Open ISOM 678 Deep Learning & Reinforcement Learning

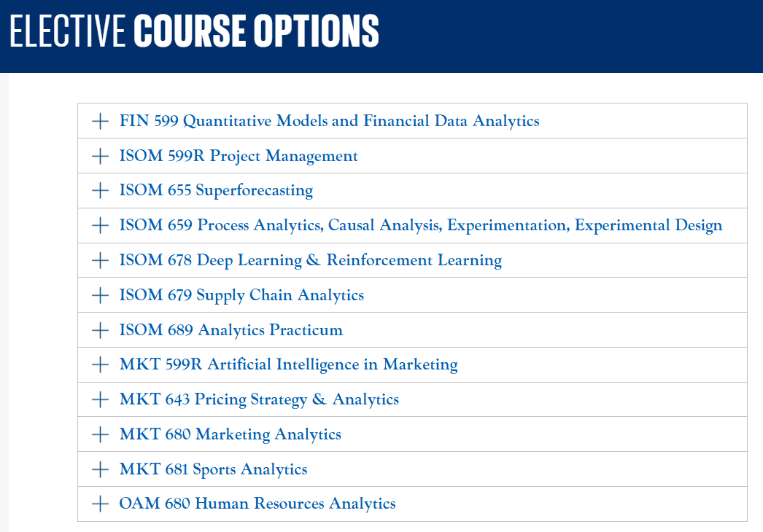[x=310, y=261]
